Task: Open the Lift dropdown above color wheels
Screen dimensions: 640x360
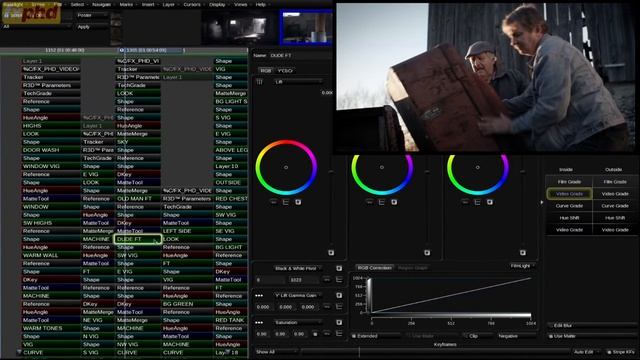Action: 297,82
